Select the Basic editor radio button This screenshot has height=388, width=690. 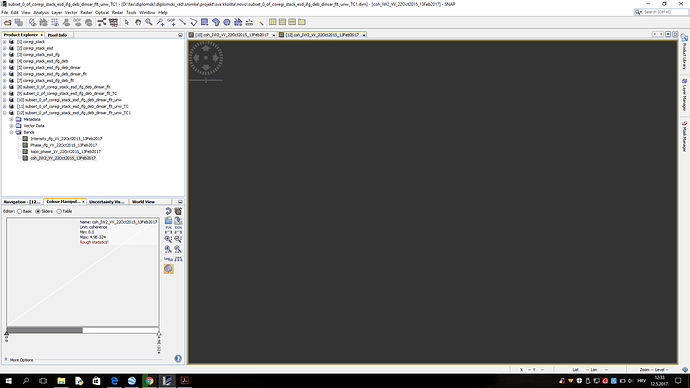[19, 212]
